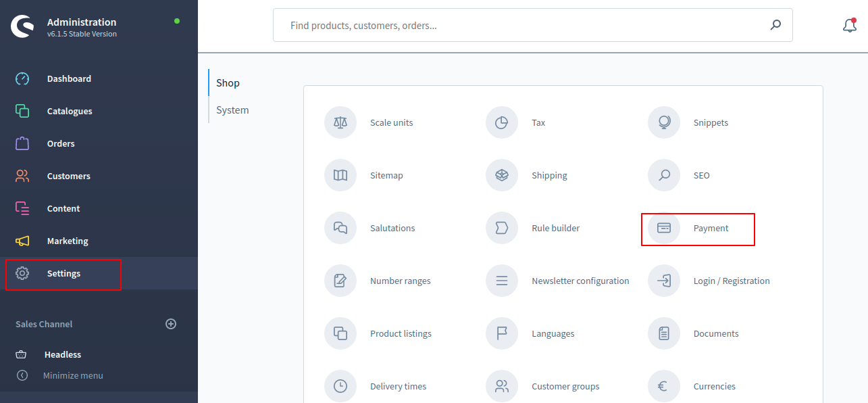Image resolution: width=868 pixels, height=403 pixels.
Task: Click the Content layout icon
Action: click(x=22, y=208)
